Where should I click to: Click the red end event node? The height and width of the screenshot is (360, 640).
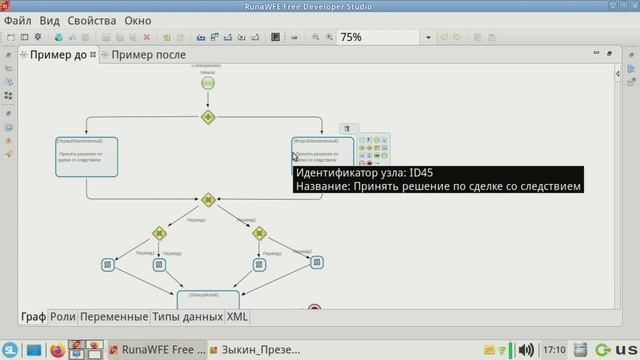coord(314,307)
